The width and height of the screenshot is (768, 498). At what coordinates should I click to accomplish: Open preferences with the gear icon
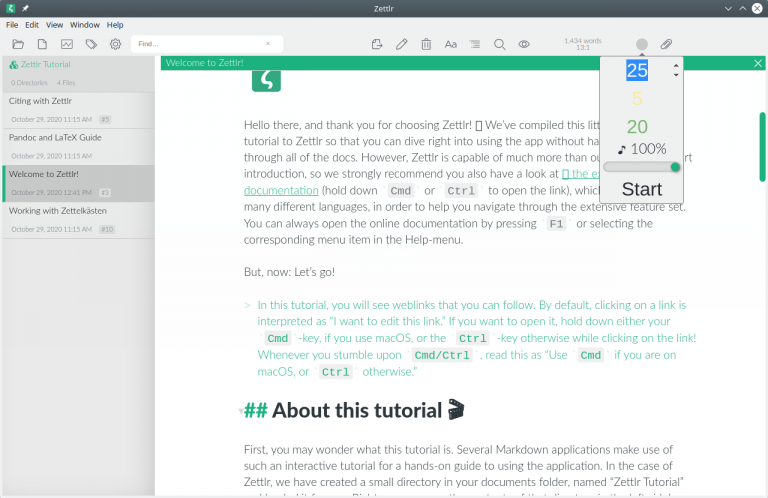tap(116, 44)
